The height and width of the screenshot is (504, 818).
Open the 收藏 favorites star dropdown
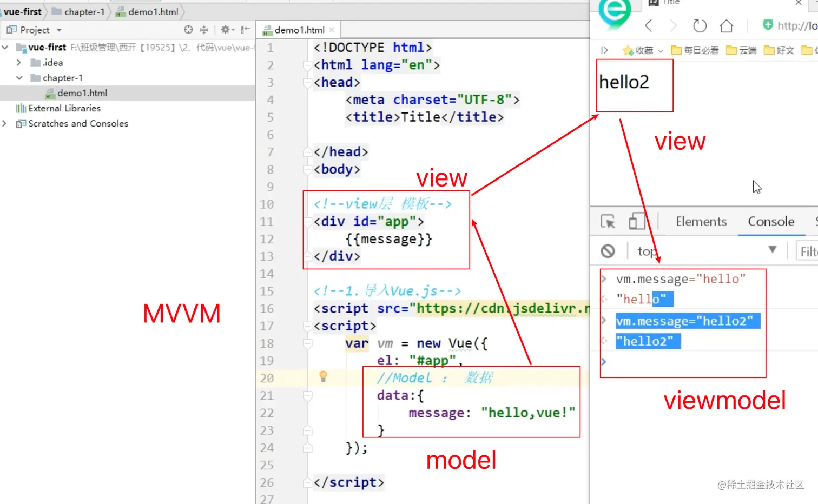click(x=643, y=50)
